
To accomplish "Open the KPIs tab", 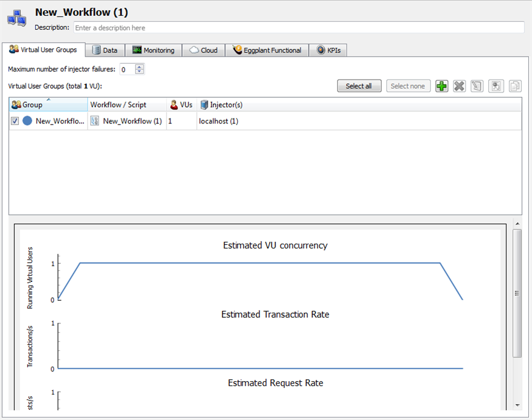I will click(328, 50).
